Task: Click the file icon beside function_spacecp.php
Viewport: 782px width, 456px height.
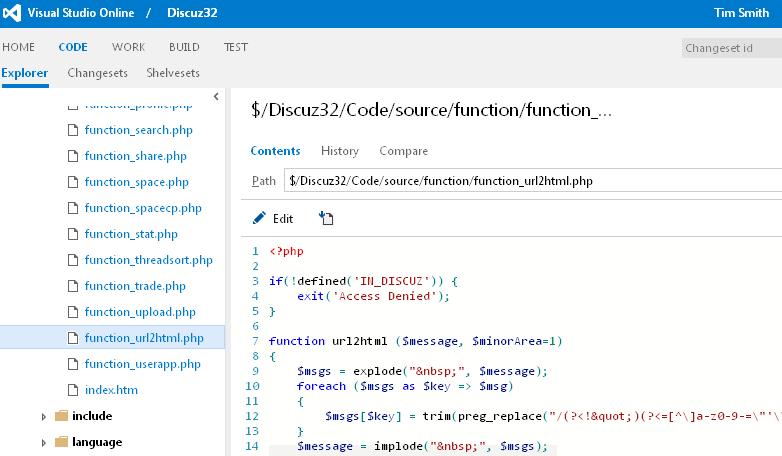Action: (x=73, y=208)
